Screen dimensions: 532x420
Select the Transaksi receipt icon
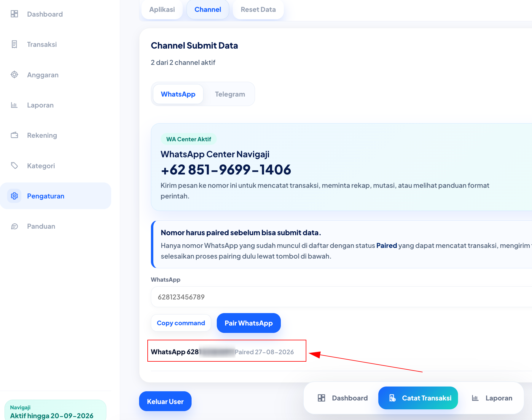click(14, 44)
